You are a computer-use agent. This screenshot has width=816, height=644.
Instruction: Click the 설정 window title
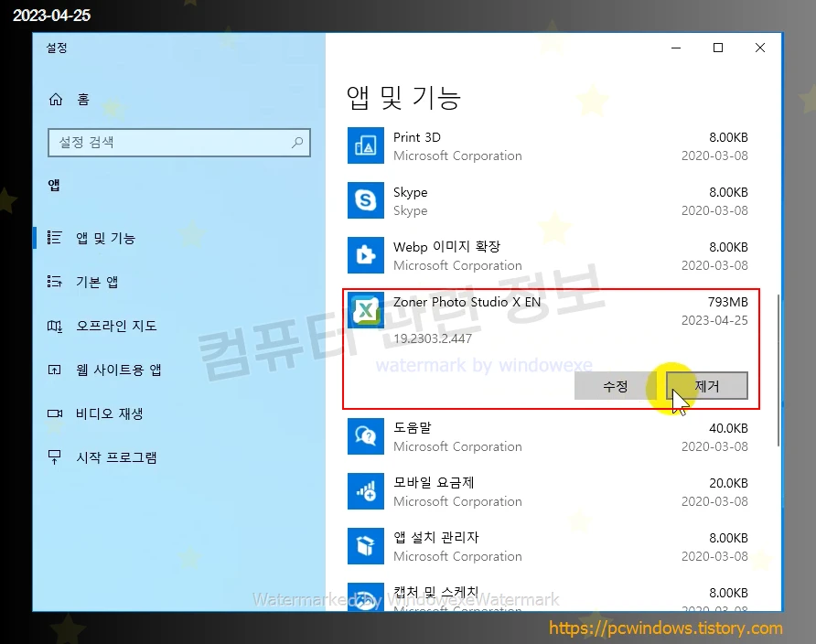[57, 48]
